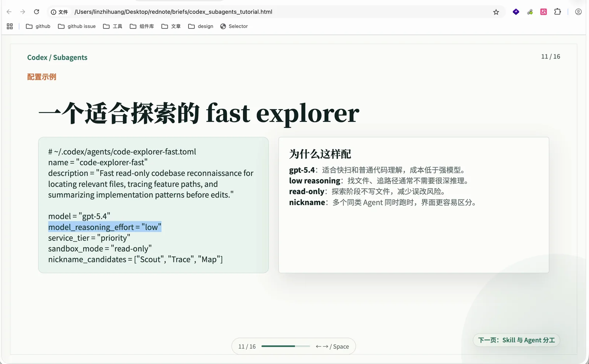This screenshot has width=589, height=364.
Task: Open the Extensions puzzle-piece menu
Action: [557, 12]
